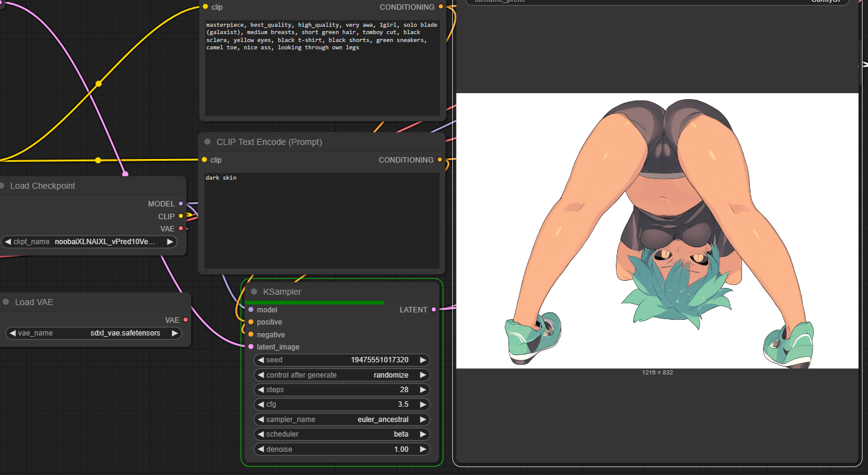Decrease steps with the left arrow
This screenshot has width=868, height=475.
coord(261,390)
